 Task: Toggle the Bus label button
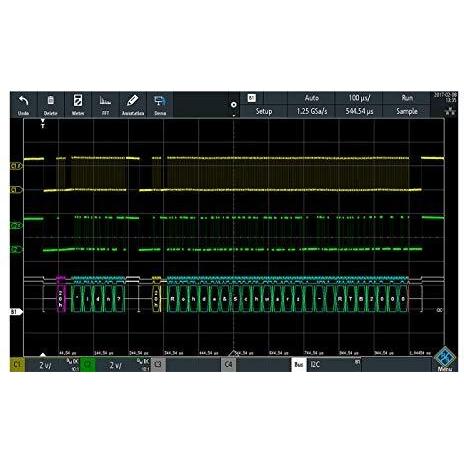tap(299, 365)
